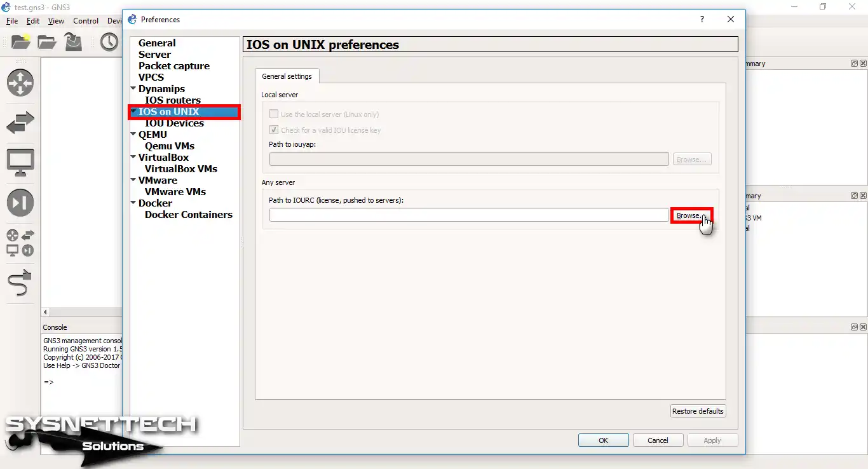Close the lowest right-side dock panel

(863, 327)
